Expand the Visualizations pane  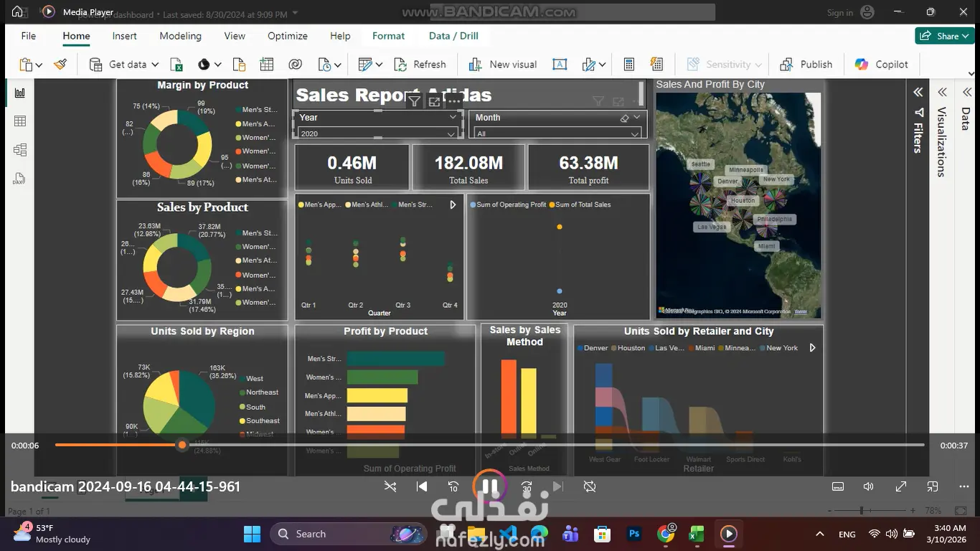tap(943, 92)
